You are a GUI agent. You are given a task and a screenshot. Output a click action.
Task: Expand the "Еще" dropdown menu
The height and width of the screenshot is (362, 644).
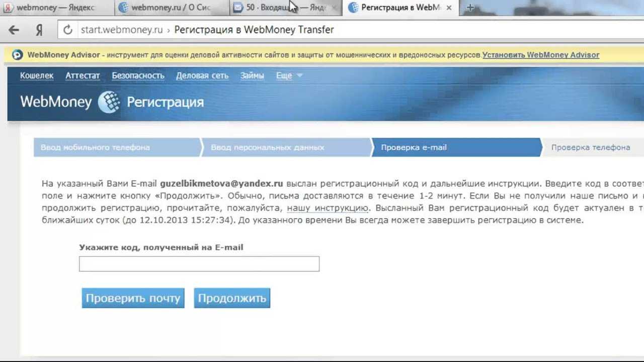[x=289, y=75]
